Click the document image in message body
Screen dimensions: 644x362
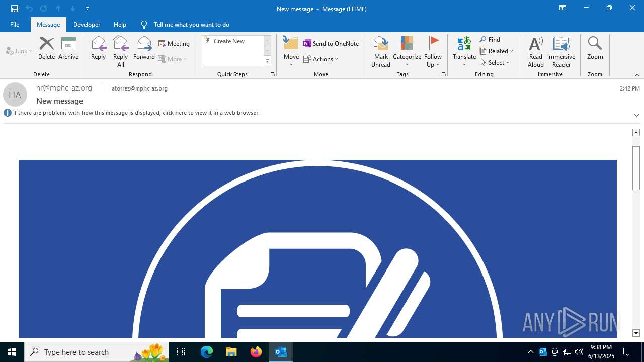(317, 249)
